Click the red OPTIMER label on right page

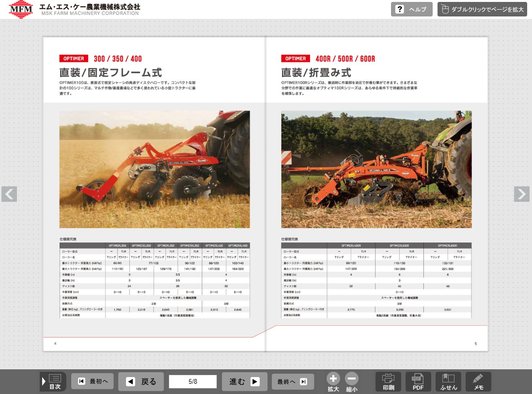[x=296, y=58]
